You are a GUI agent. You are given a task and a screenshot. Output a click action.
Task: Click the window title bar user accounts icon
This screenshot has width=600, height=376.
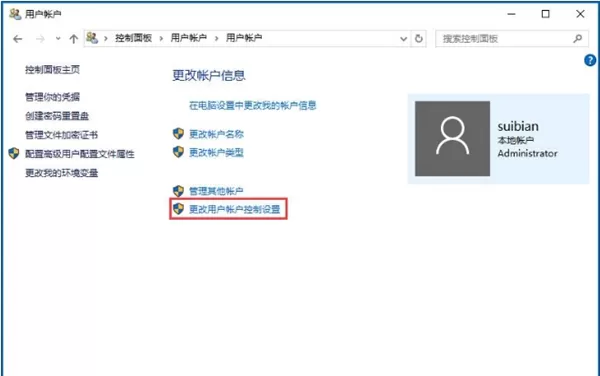pos(15,14)
